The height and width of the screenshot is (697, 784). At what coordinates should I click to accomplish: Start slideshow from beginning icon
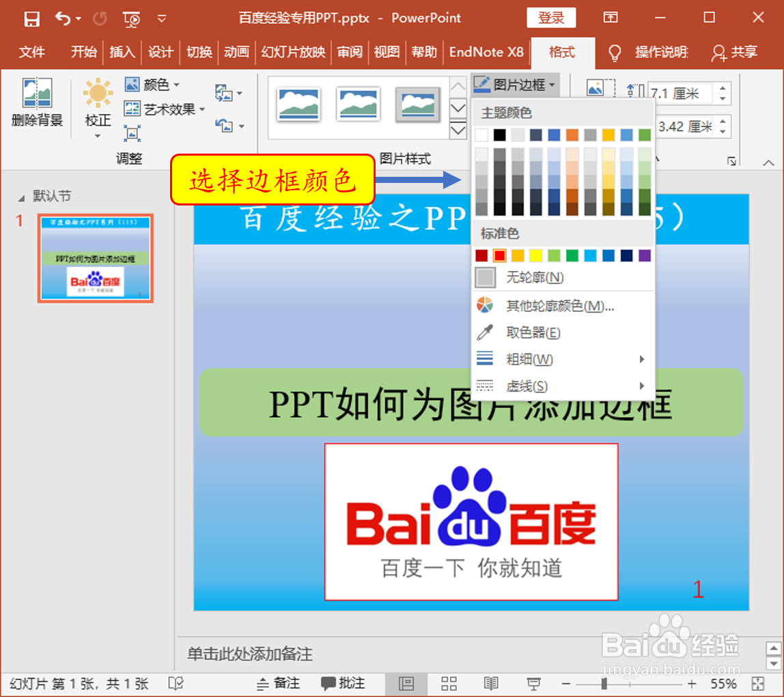point(131,19)
